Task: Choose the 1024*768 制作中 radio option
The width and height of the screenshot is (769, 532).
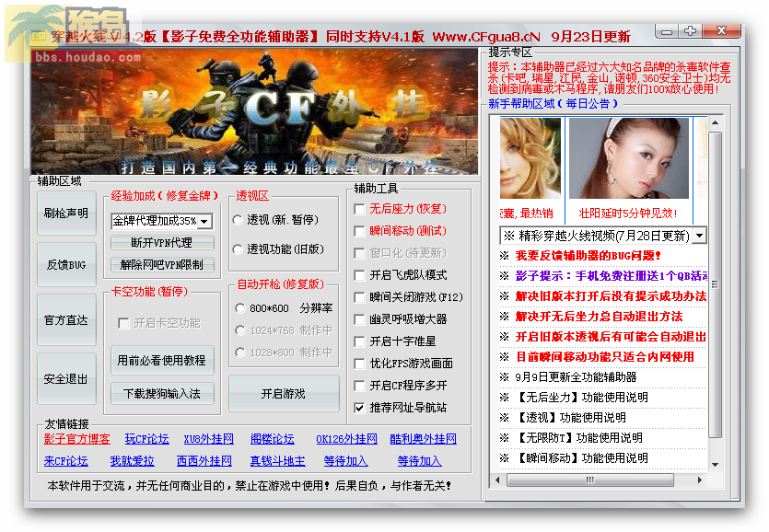Action: [240, 330]
